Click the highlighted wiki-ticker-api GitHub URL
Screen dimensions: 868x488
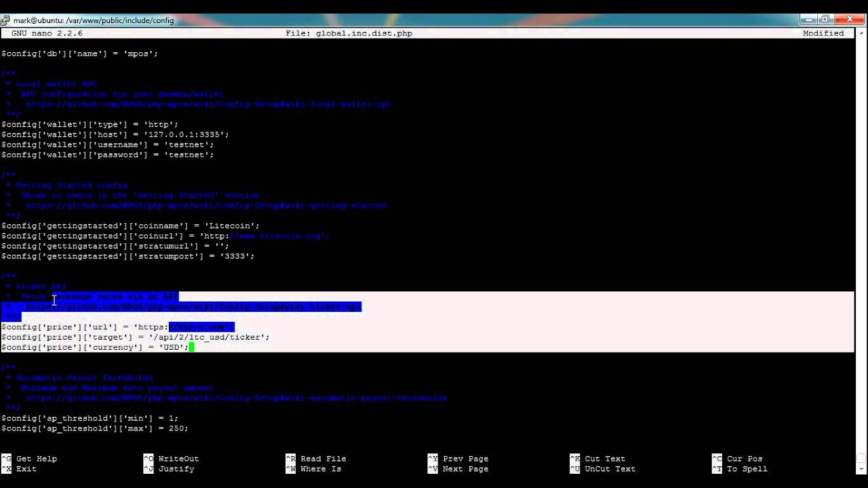193,307
